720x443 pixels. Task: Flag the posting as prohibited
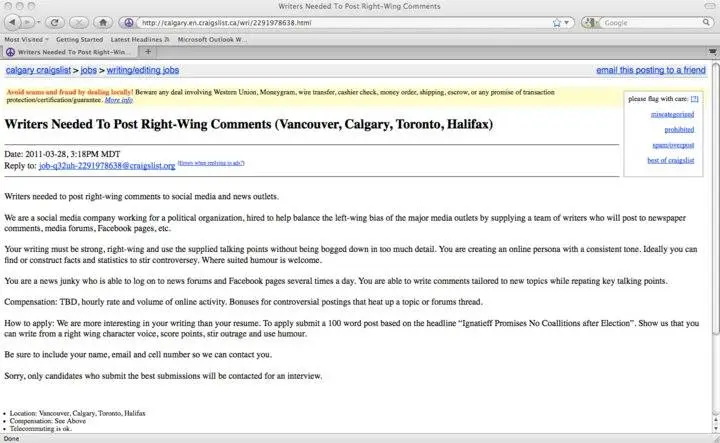tap(679, 130)
